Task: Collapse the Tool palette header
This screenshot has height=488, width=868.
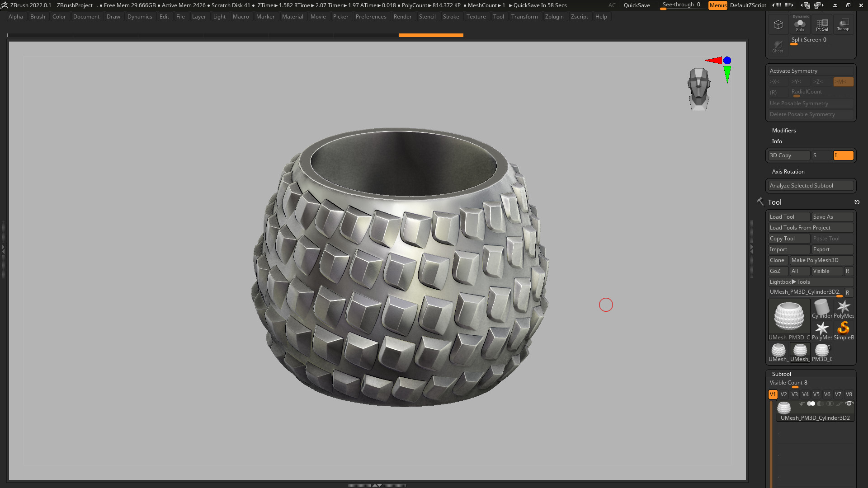Action: 774,202
